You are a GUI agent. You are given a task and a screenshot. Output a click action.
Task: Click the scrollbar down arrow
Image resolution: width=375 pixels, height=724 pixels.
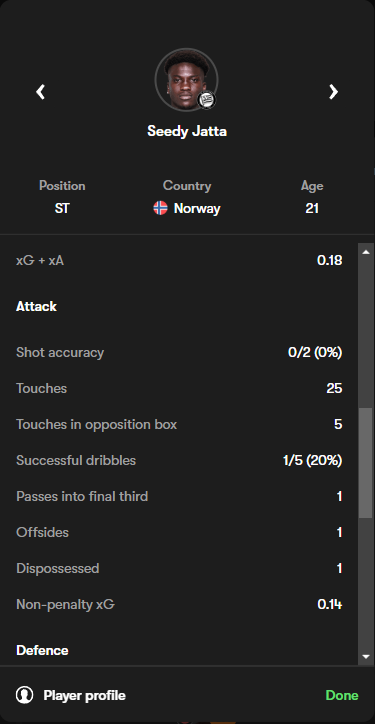366,656
